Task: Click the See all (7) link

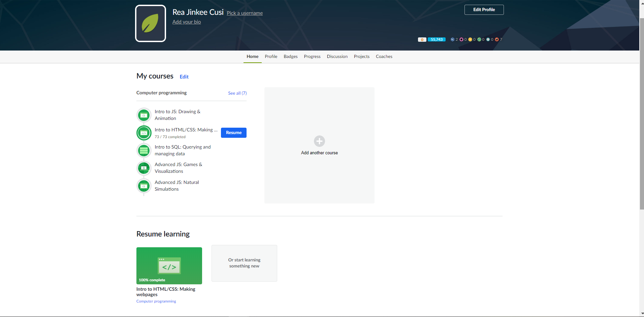Action: point(237,93)
